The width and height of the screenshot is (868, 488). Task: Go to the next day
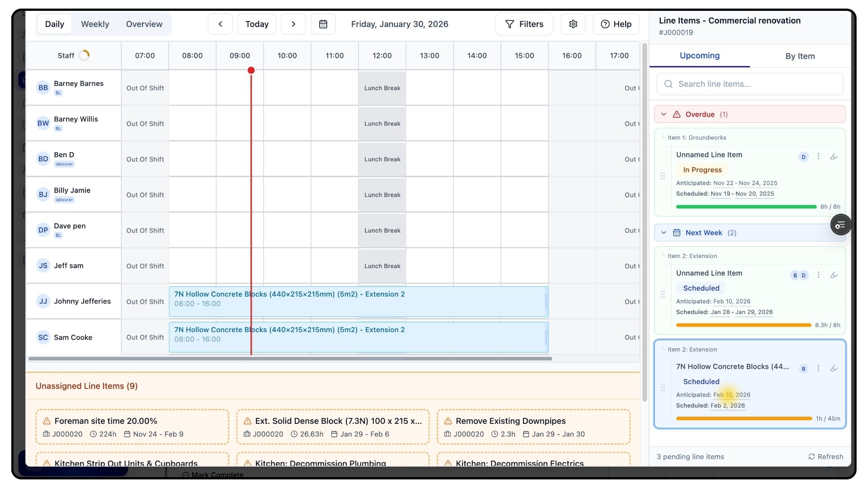(293, 24)
